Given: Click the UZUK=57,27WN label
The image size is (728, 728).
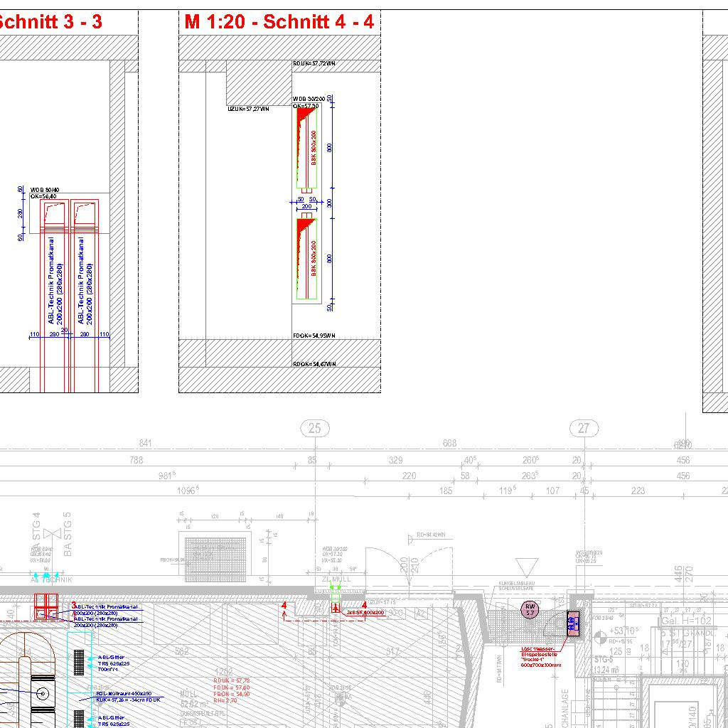Looking at the screenshot, I should click(248, 109).
